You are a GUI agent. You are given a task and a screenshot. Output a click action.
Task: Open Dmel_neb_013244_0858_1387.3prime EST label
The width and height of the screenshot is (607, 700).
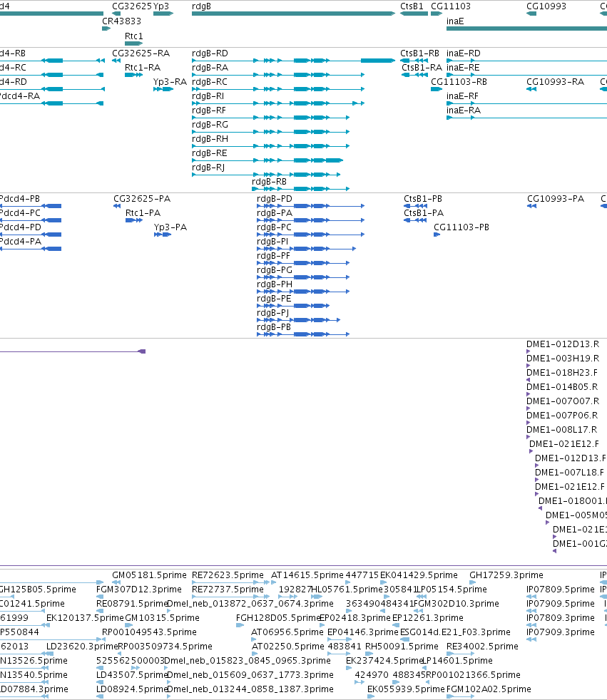250,689
